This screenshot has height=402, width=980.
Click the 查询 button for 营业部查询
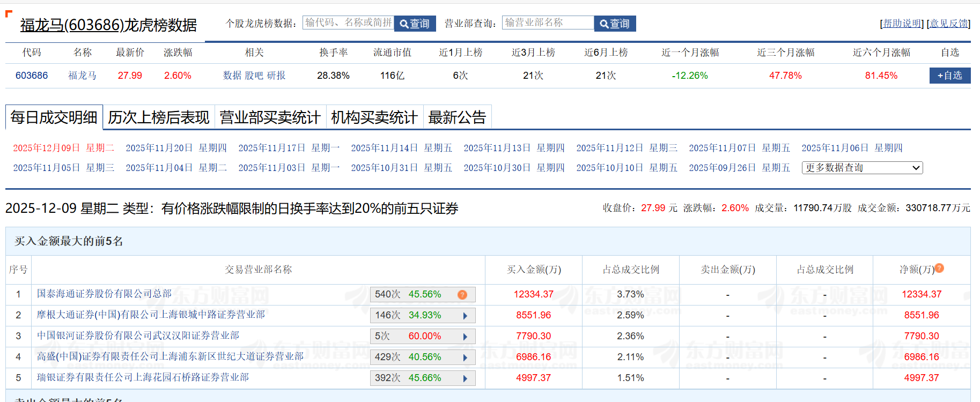tap(615, 24)
